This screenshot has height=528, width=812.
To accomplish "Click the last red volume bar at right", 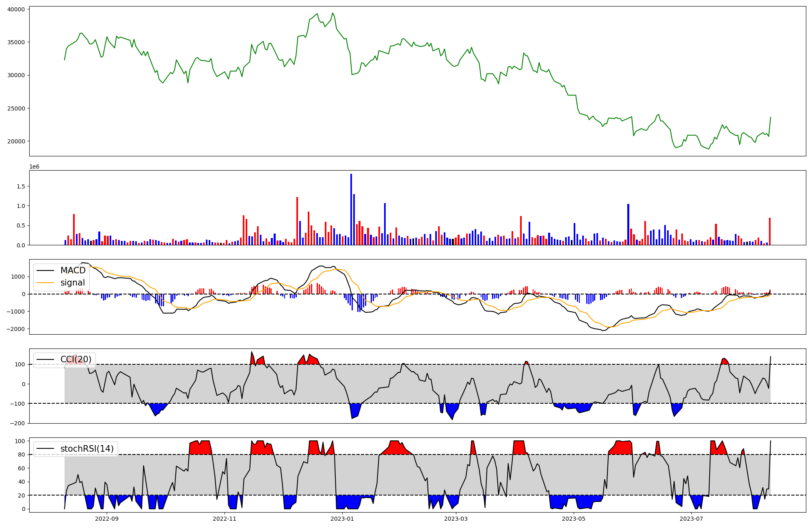I will [x=769, y=232].
